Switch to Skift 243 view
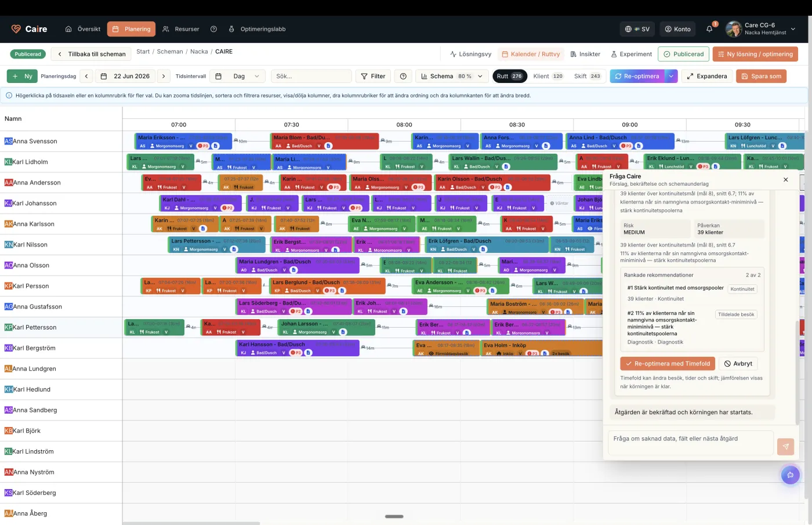This screenshot has width=812, height=525. (587, 76)
